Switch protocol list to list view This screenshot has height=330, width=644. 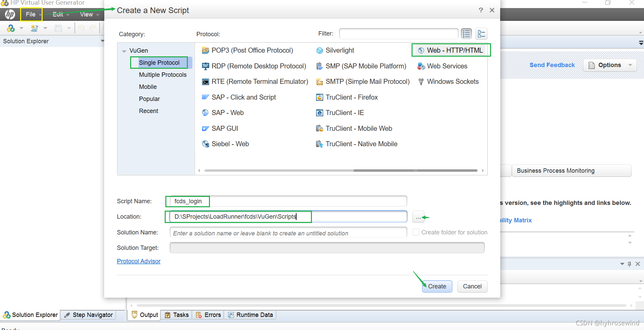coord(466,34)
